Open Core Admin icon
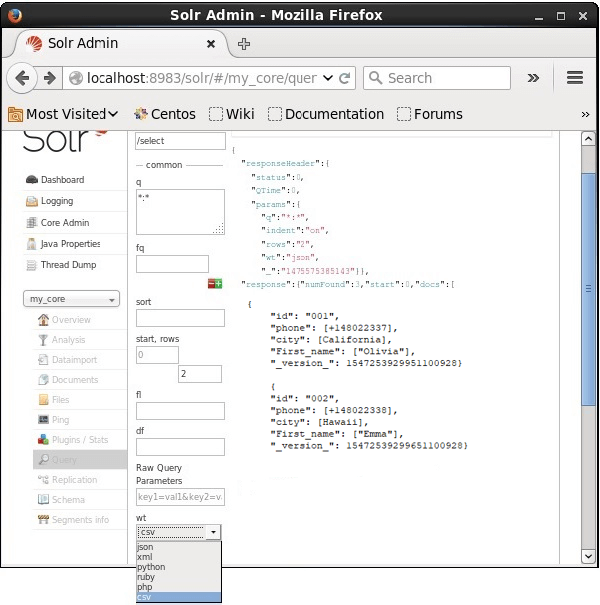Screen dimensions: 600x605 tap(32, 223)
